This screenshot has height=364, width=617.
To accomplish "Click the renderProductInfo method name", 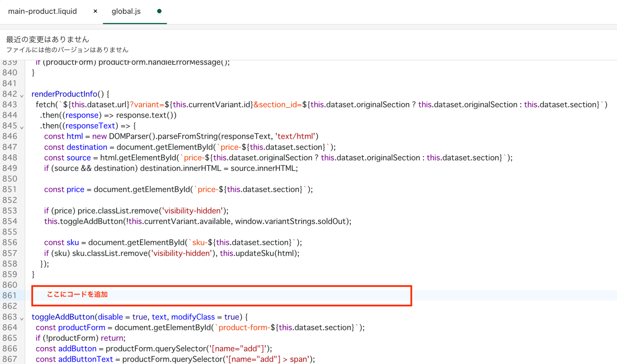I will coord(64,94).
